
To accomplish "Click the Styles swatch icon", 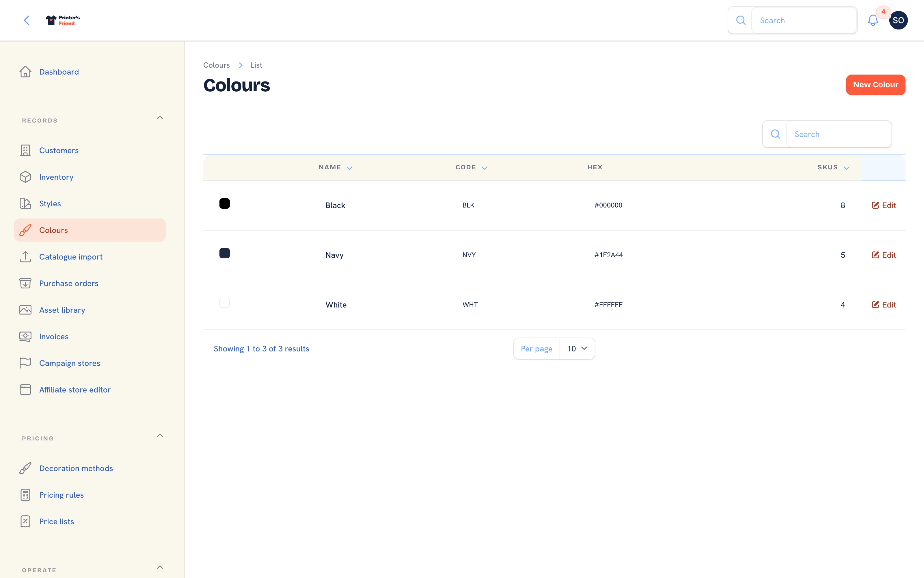I will click(x=26, y=203).
